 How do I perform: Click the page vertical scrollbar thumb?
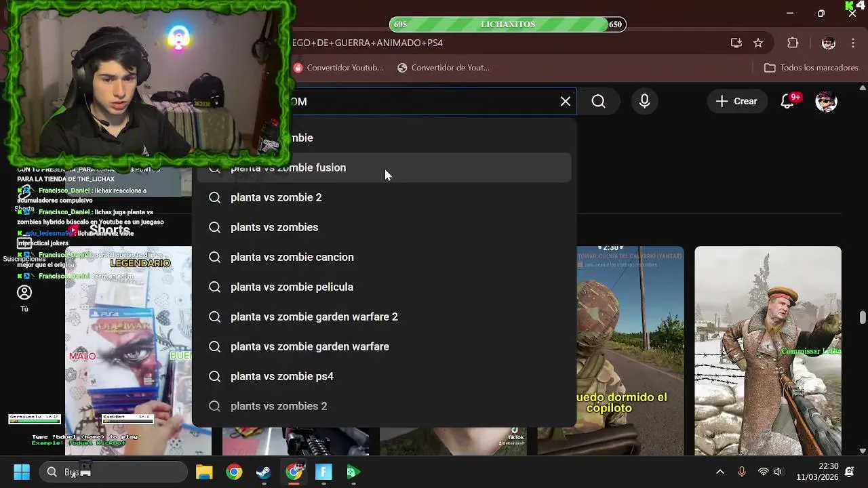(863, 317)
